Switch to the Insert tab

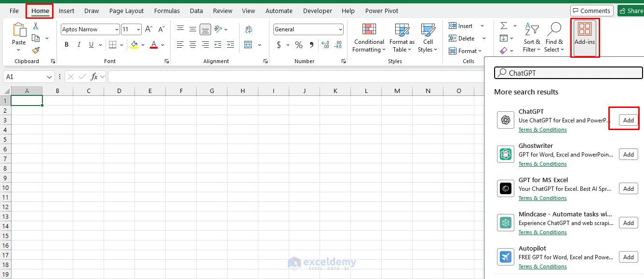[x=67, y=11]
